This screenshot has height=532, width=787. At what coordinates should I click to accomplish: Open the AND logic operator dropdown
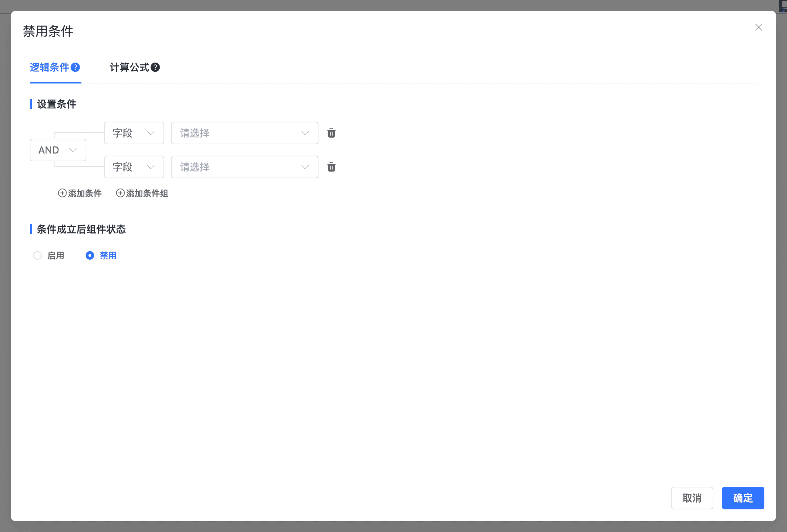pyautogui.click(x=58, y=150)
